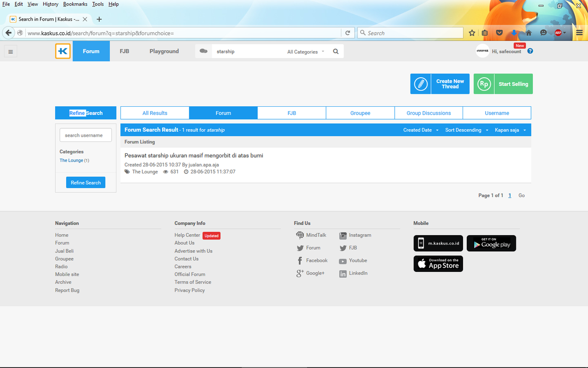Open the Bookmarks menu
Viewport: 588px width, 368px height.
pyautogui.click(x=75, y=4)
